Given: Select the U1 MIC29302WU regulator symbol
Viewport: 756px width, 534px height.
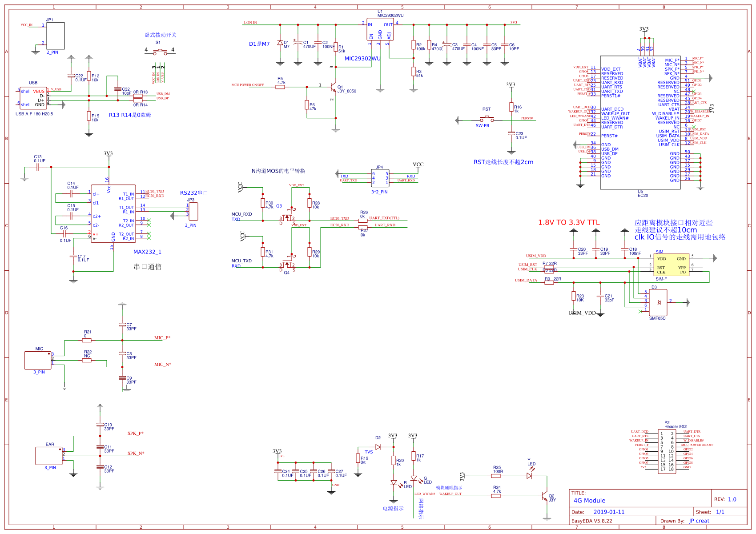Looking at the screenshot, I should point(380,29).
